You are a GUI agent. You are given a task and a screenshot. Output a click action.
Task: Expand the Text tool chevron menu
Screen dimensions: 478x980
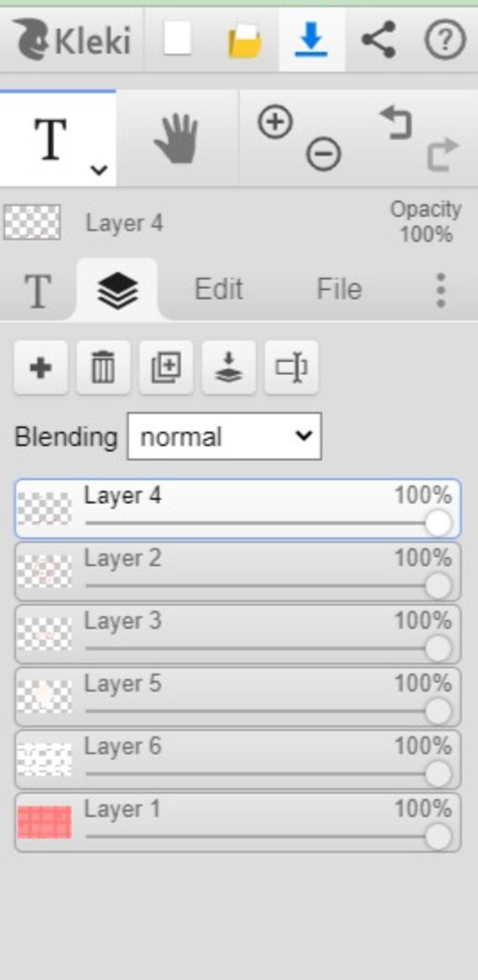tap(99, 170)
